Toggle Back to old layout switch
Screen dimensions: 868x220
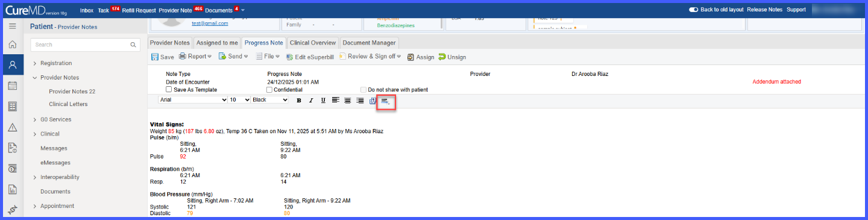(693, 10)
